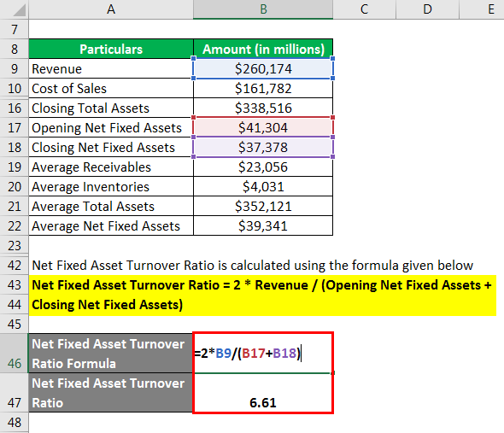The width and height of the screenshot is (504, 433).
Task: Select row 9 header
Action: pos(15,69)
